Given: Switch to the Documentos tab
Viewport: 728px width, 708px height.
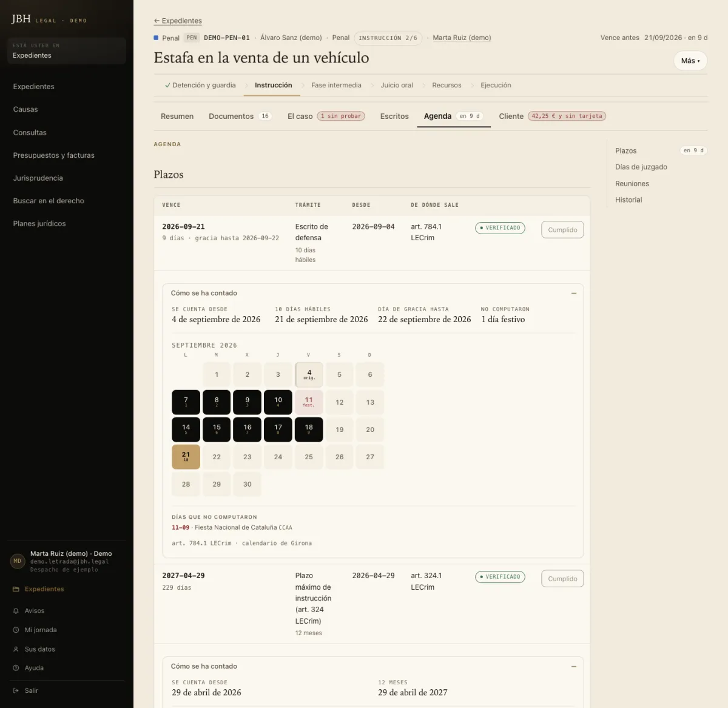Looking at the screenshot, I should (240, 116).
